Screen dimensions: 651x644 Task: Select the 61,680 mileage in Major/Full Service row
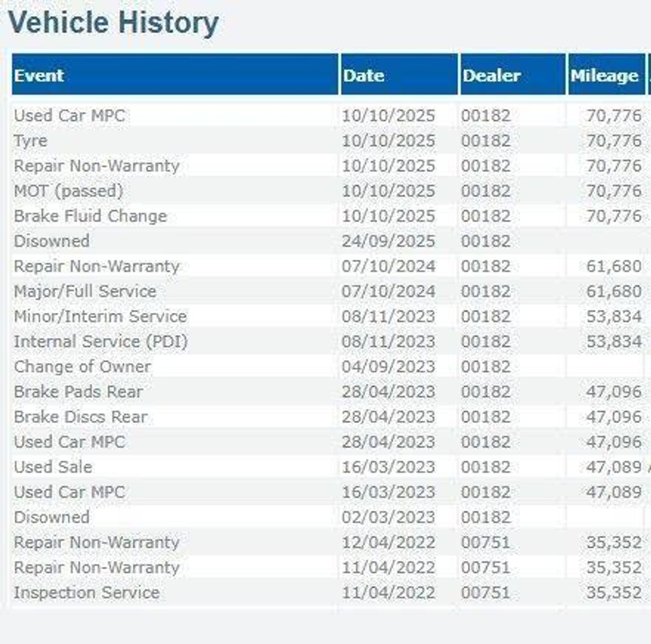coord(613,291)
